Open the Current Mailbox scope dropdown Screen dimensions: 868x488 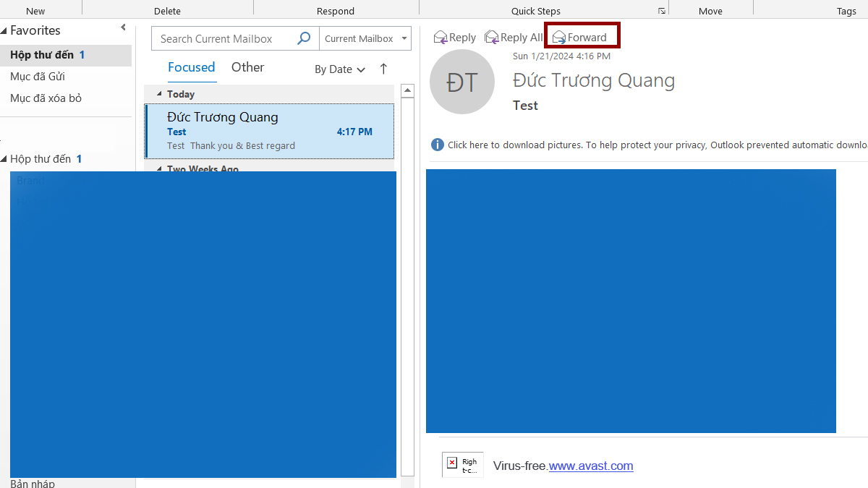tap(365, 39)
